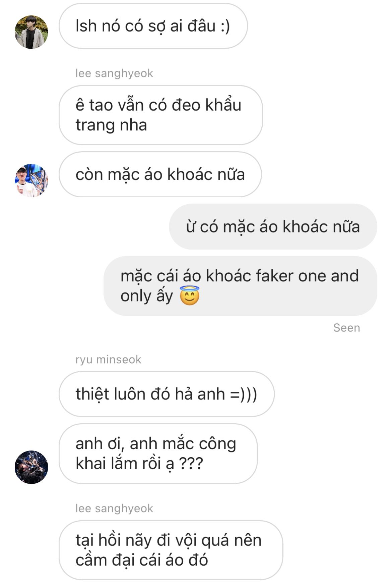Tap the halo smiley emoji

(190, 296)
